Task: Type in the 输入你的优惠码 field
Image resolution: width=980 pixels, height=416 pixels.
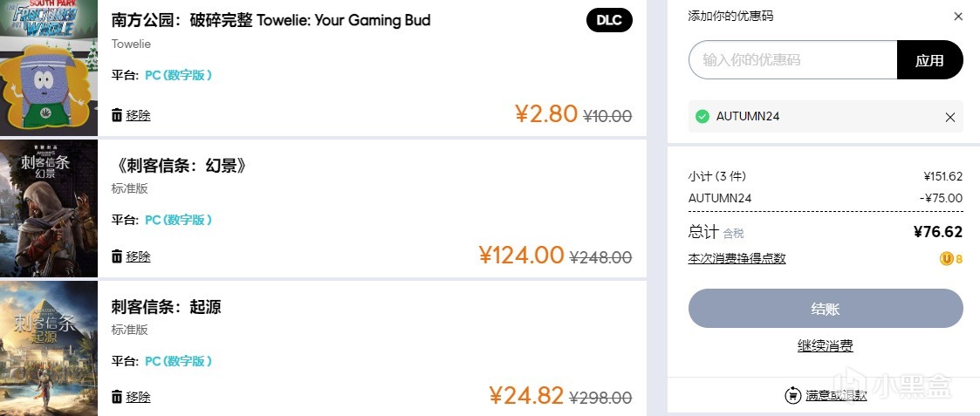Action: 792,60
